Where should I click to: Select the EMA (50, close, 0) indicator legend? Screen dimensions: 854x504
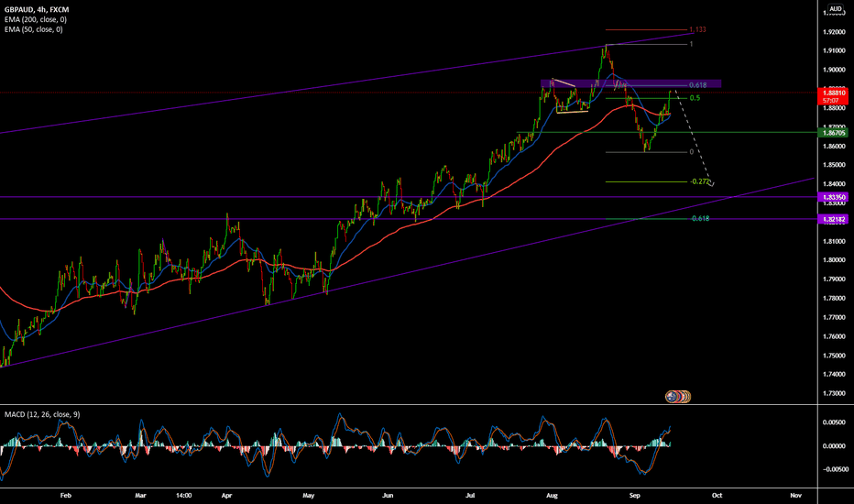pyautogui.click(x=33, y=29)
